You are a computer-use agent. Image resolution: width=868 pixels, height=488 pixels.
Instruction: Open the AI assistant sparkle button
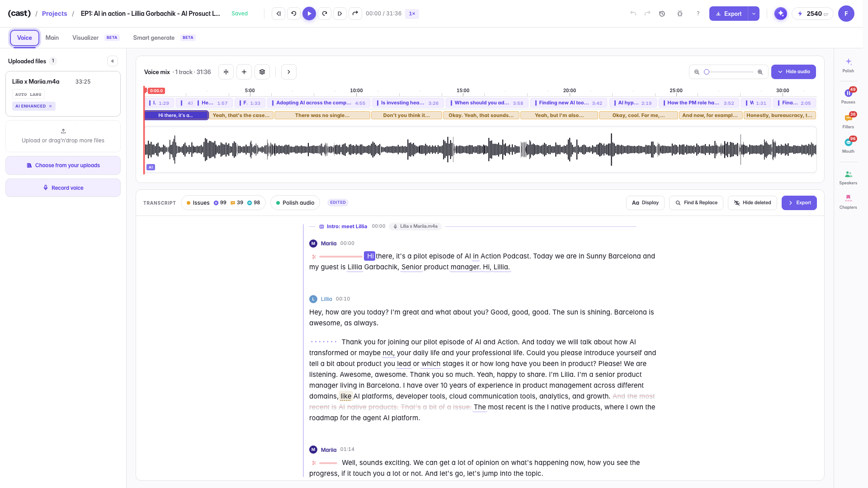click(x=781, y=14)
